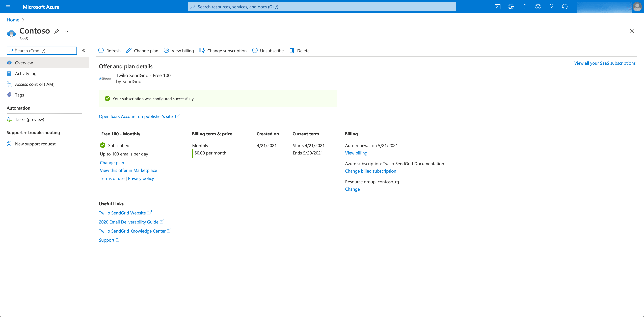644x317 pixels.
Task: Open the Help menu
Action: pos(551,7)
